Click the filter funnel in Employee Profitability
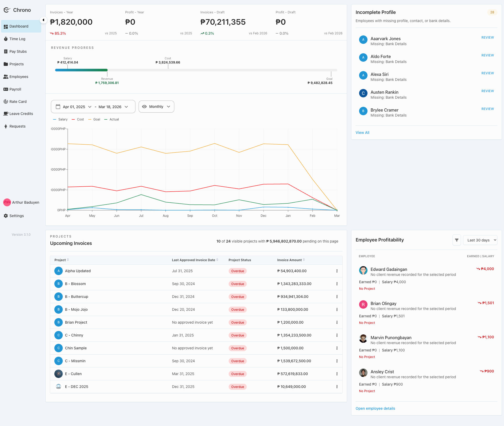 tap(456, 240)
